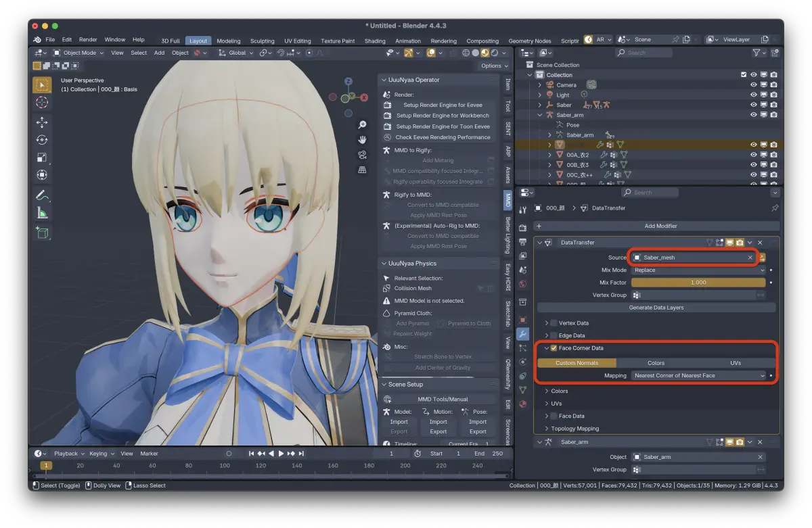Toggle camera view icon in viewport
The image size is (812, 528).
[x=363, y=155]
